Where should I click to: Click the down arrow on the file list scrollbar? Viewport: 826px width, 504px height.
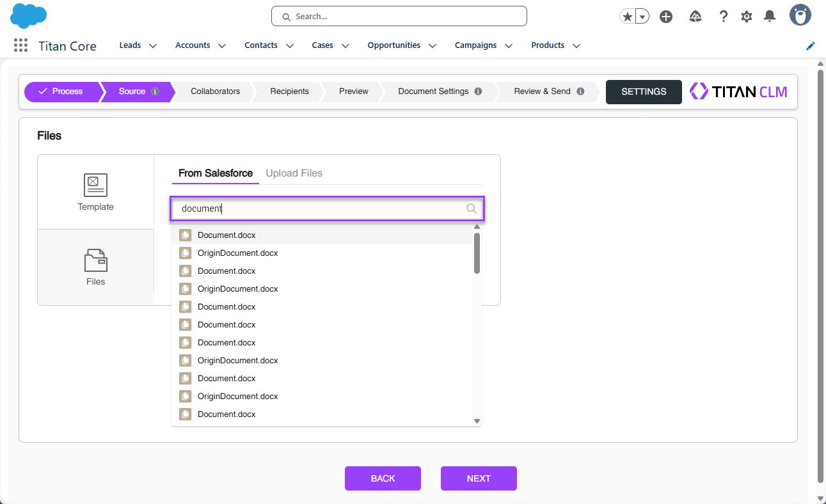click(x=477, y=421)
